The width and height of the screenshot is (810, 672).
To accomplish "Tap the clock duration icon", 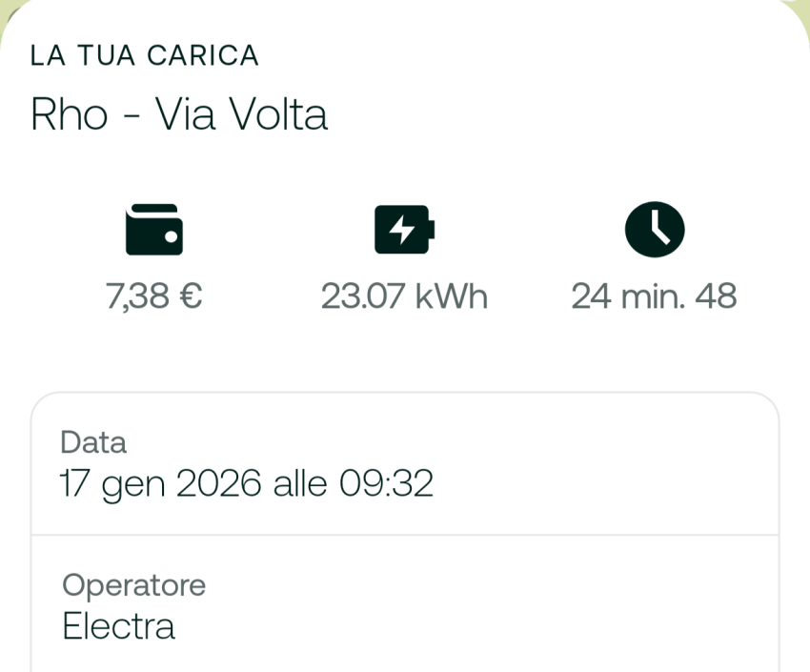I will [x=655, y=230].
